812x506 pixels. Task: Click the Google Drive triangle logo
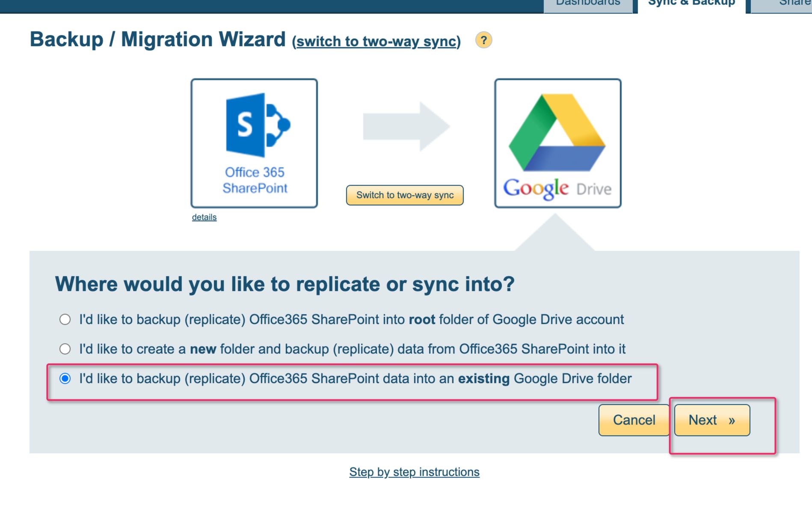[x=557, y=133]
